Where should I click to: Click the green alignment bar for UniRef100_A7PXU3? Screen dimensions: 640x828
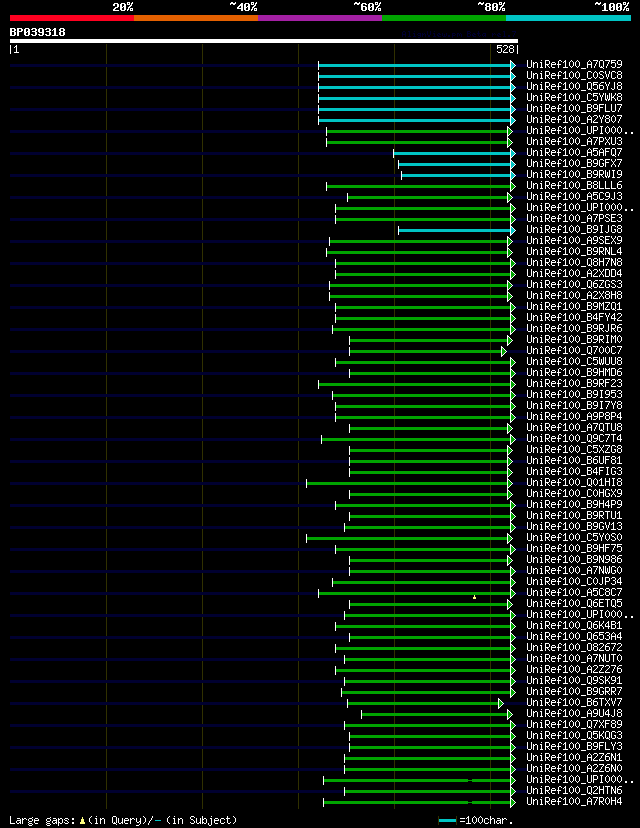tap(417, 143)
